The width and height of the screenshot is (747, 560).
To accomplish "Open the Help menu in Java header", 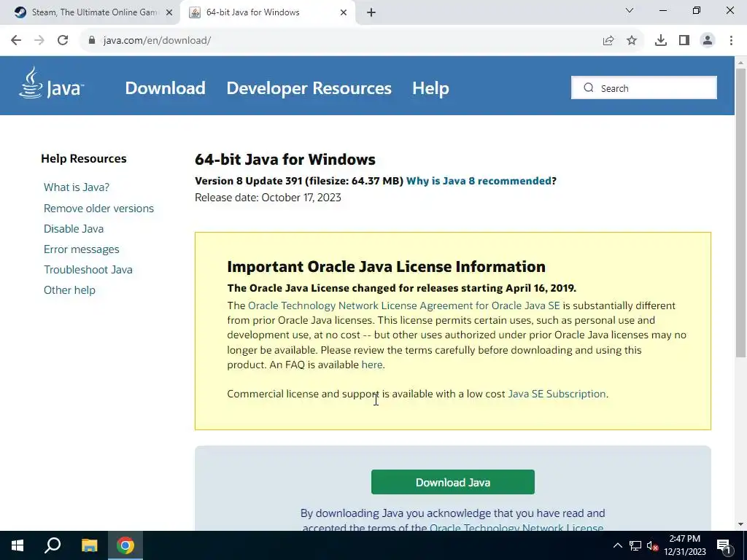I will pyautogui.click(x=430, y=88).
